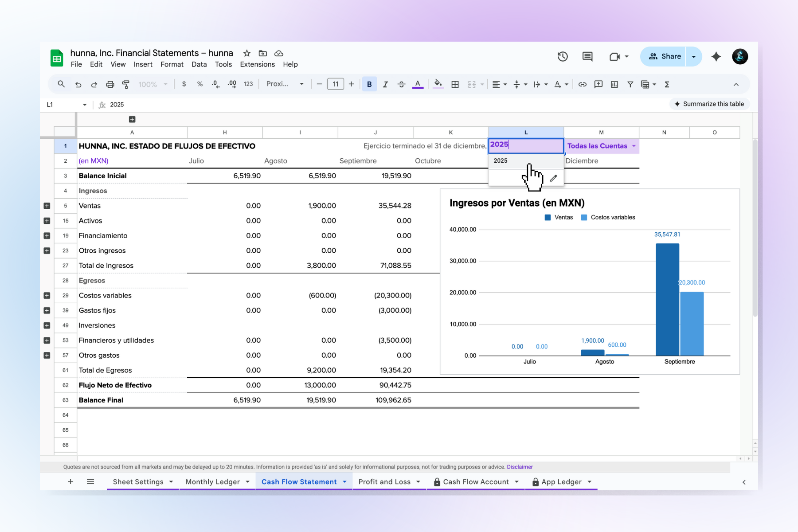Switch to the Profit and Loss tab
798x532 pixels.
[x=384, y=482]
